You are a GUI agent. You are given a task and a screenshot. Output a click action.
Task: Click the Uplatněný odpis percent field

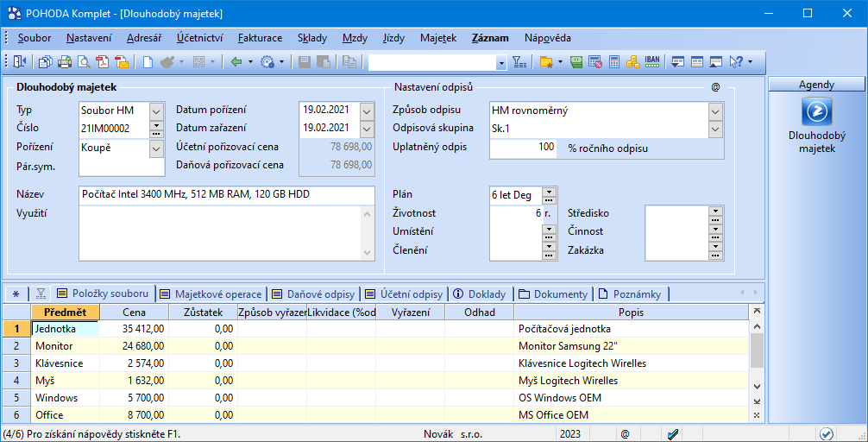[x=523, y=148]
